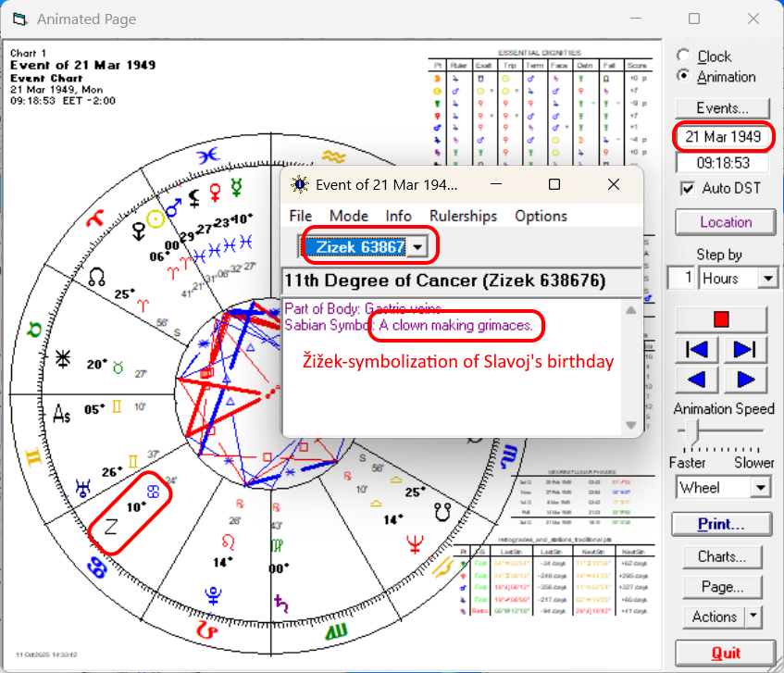The image size is (784, 673).
Task: Click the green Taurus sign on outer ring
Action: [x=34, y=329]
